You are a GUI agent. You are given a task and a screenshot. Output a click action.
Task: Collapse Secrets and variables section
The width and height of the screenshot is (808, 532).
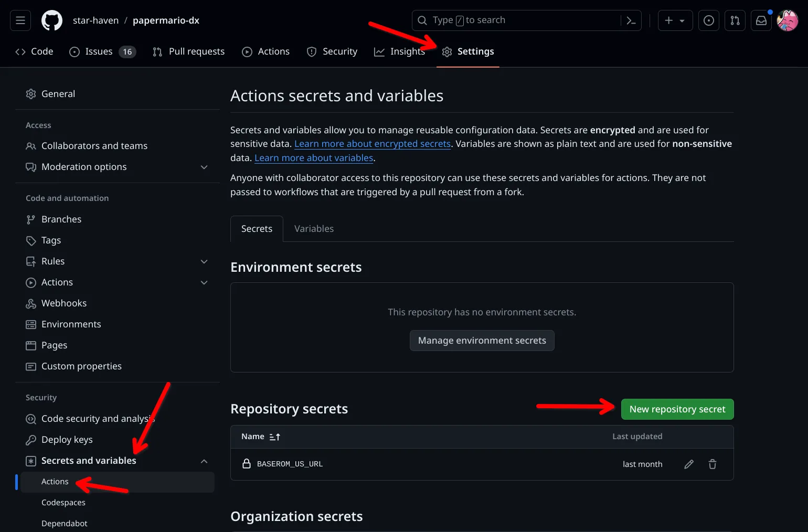point(204,461)
